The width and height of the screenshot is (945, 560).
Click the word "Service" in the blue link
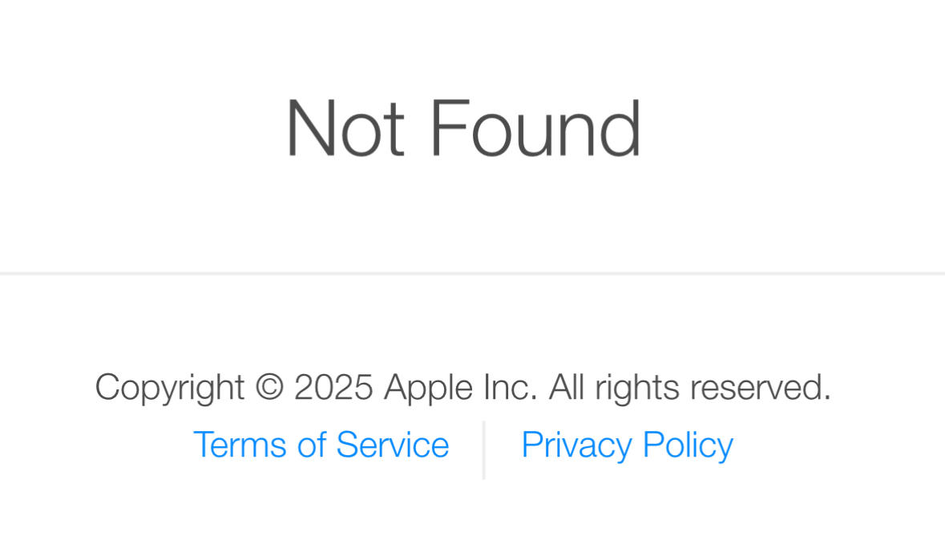tap(392, 445)
